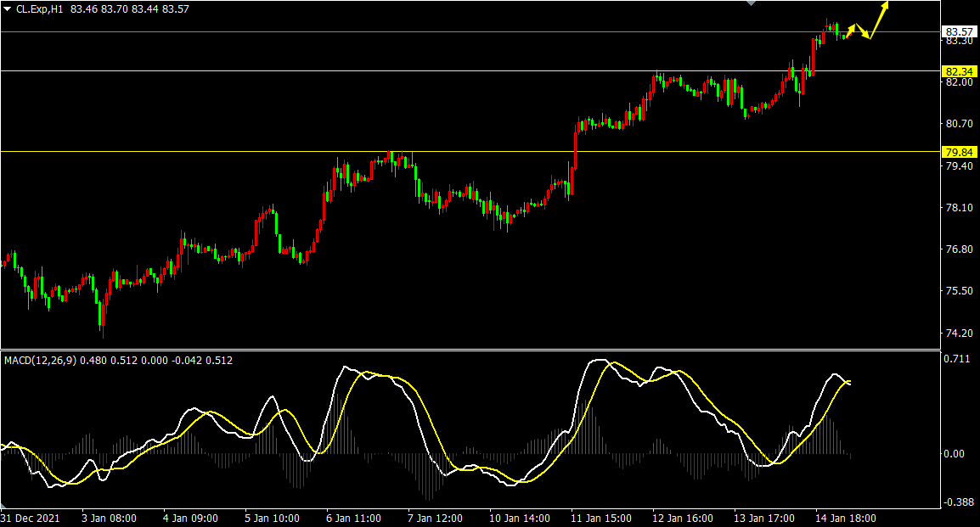Click the 74.20 price scale value
The height and width of the screenshot is (527, 980).
click(x=960, y=333)
